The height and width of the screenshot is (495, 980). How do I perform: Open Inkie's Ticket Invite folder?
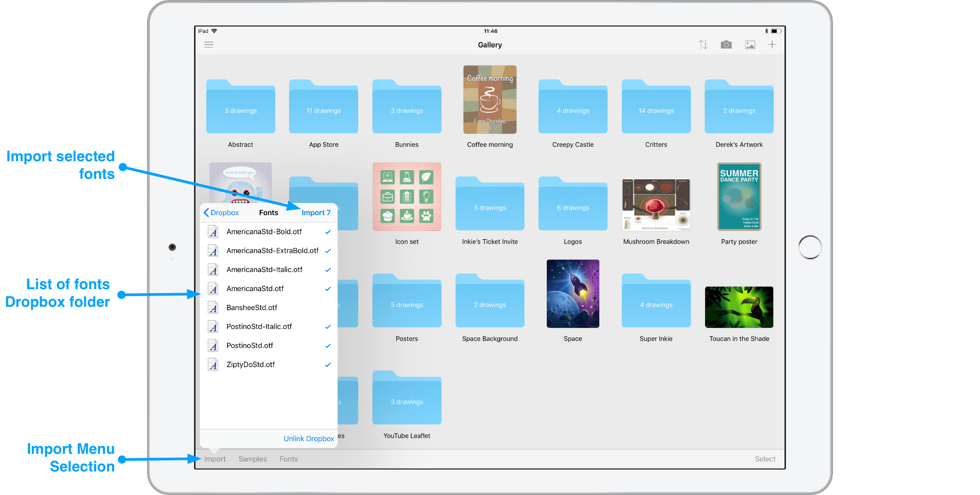(x=490, y=203)
